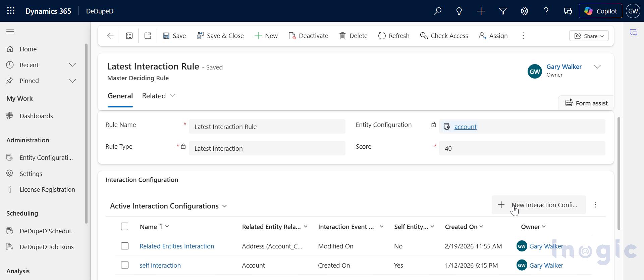Click the locked Rule Type field
This screenshot has width=644, height=280.
(267, 148)
